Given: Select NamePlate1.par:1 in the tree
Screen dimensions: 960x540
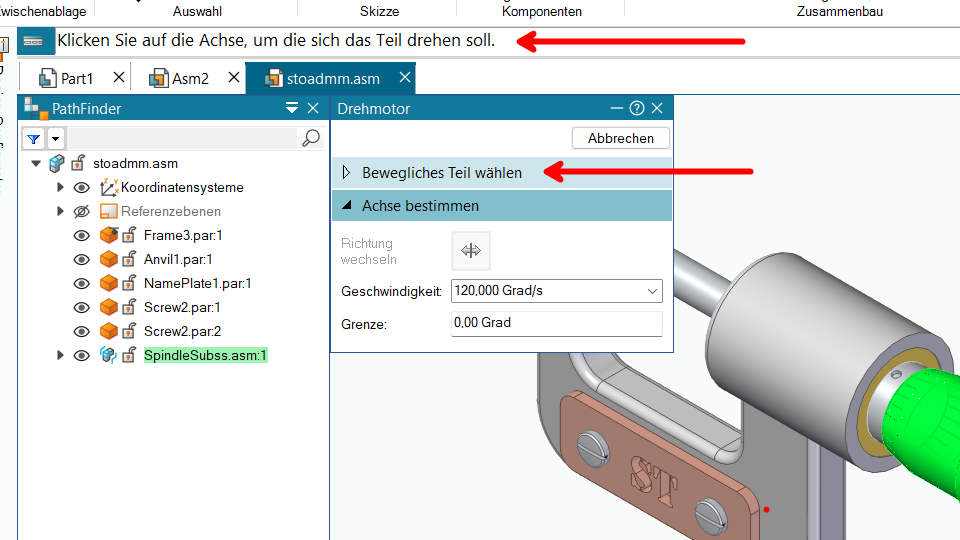Looking at the screenshot, I should point(197,283).
